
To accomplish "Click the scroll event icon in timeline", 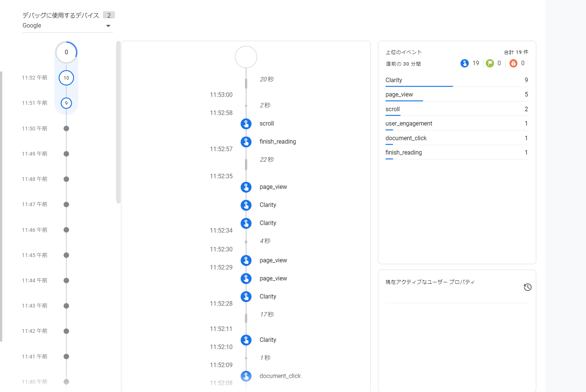I will pyautogui.click(x=246, y=124).
